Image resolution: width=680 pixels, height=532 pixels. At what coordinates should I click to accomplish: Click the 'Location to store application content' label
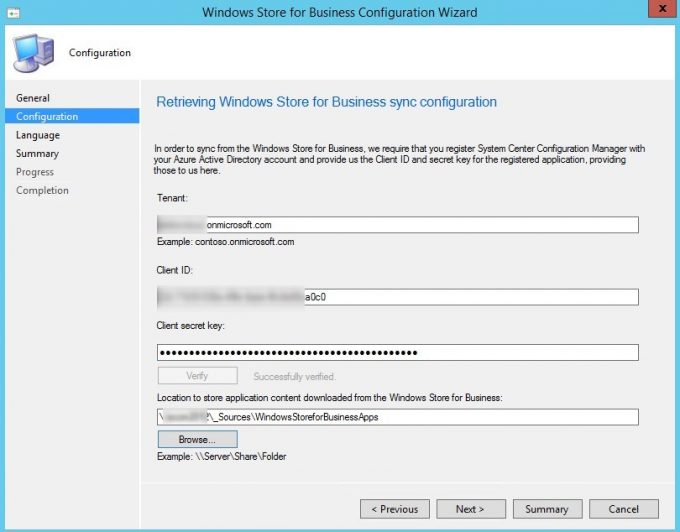pos(330,398)
